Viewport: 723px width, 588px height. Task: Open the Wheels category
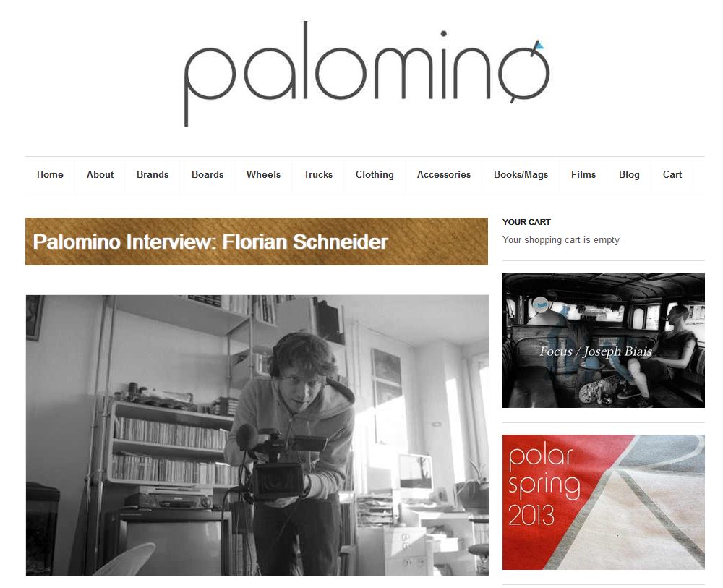(263, 175)
